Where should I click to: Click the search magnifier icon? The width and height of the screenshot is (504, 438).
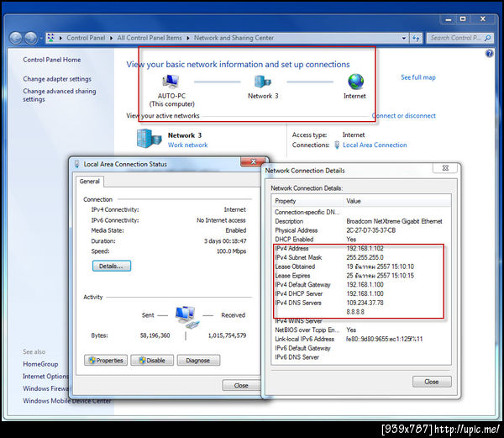(x=488, y=38)
